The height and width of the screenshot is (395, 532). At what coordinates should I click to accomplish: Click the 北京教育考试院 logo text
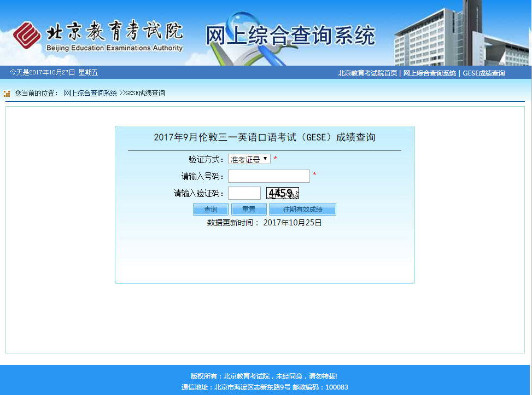115,32
